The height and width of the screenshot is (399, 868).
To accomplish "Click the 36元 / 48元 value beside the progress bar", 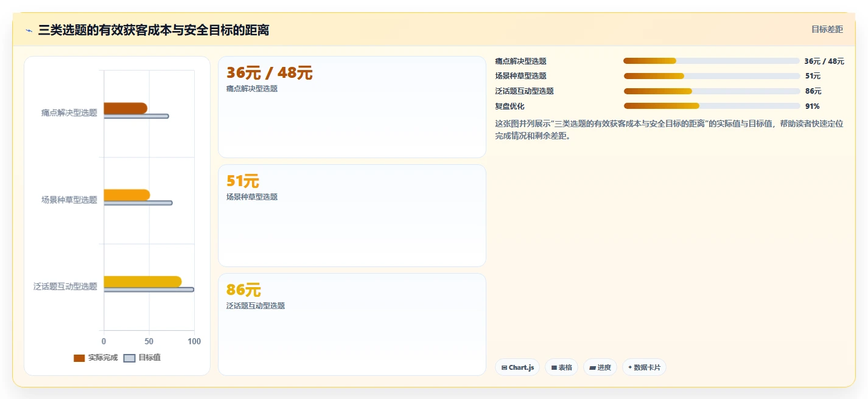I will coord(824,61).
